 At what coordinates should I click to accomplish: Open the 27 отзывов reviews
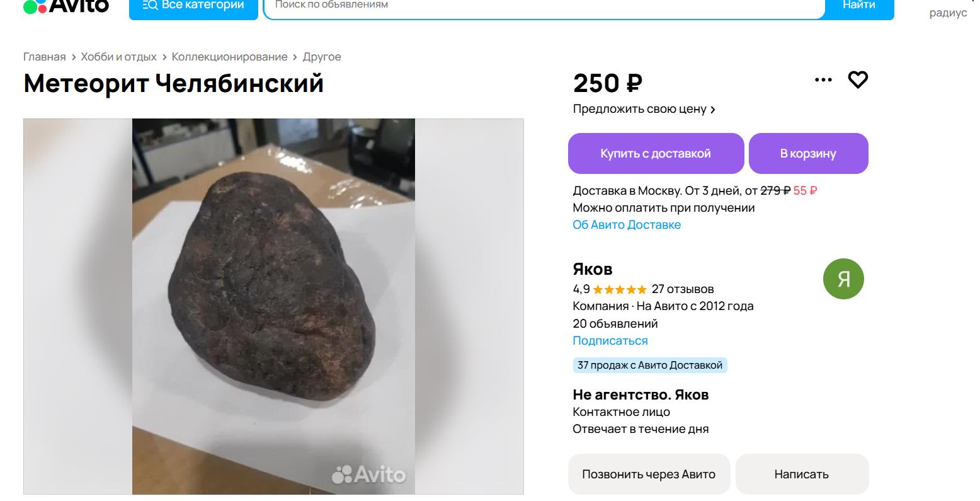[683, 289]
